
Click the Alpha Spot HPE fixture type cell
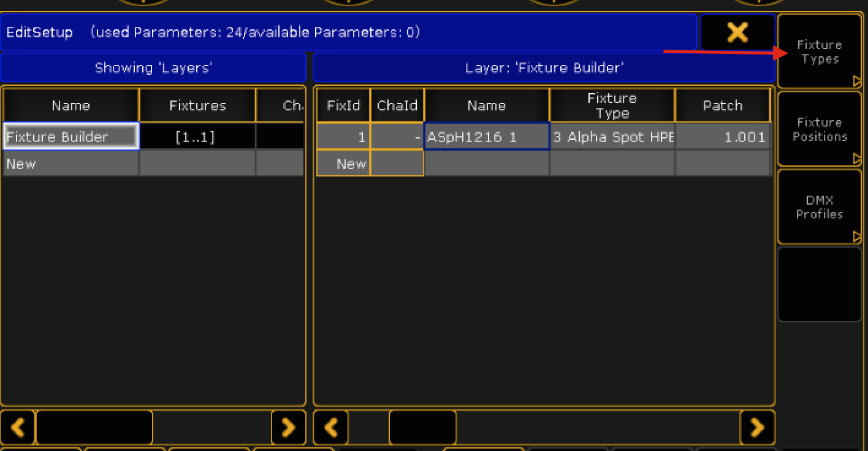pyautogui.click(x=612, y=137)
